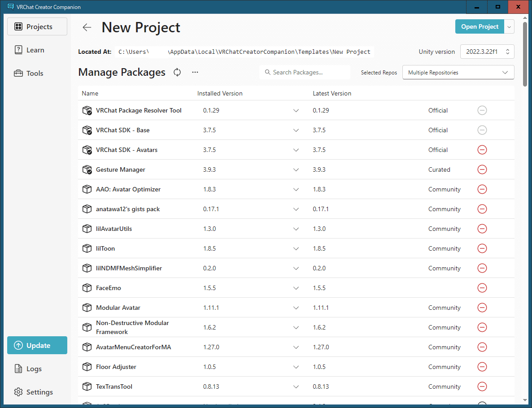This screenshot has width=532, height=408.
Task: Click the vertical scrollbar thumb
Action: point(525,54)
